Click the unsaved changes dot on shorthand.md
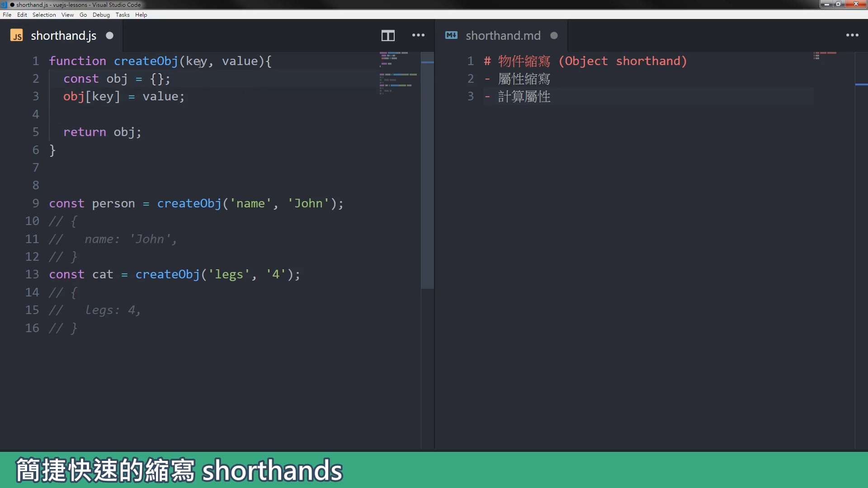 pos(553,36)
